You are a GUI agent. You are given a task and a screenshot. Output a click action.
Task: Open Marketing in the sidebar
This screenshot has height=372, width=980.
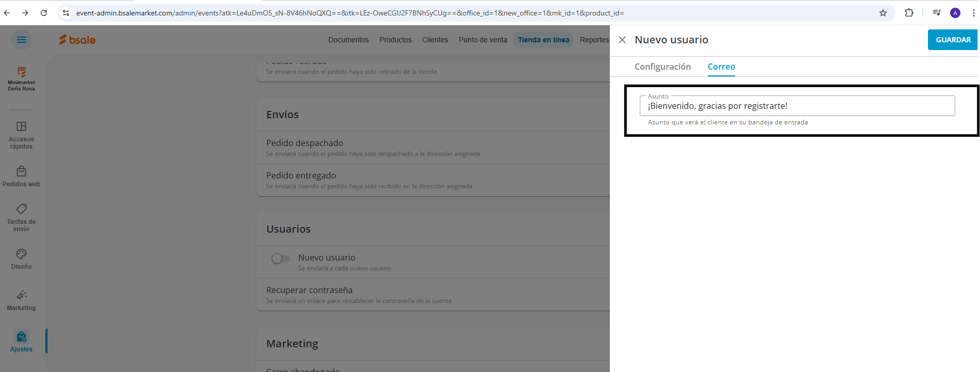[x=22, y=300]
